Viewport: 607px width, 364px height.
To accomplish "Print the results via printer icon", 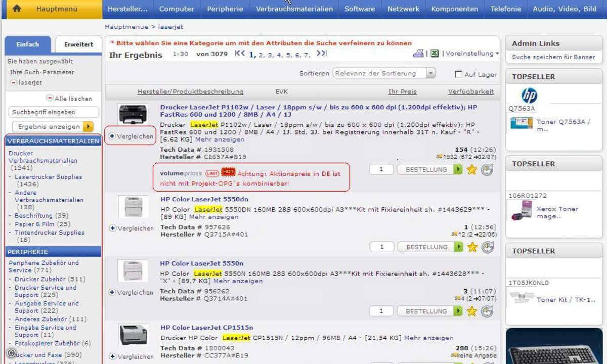I will tap(418, 54).
